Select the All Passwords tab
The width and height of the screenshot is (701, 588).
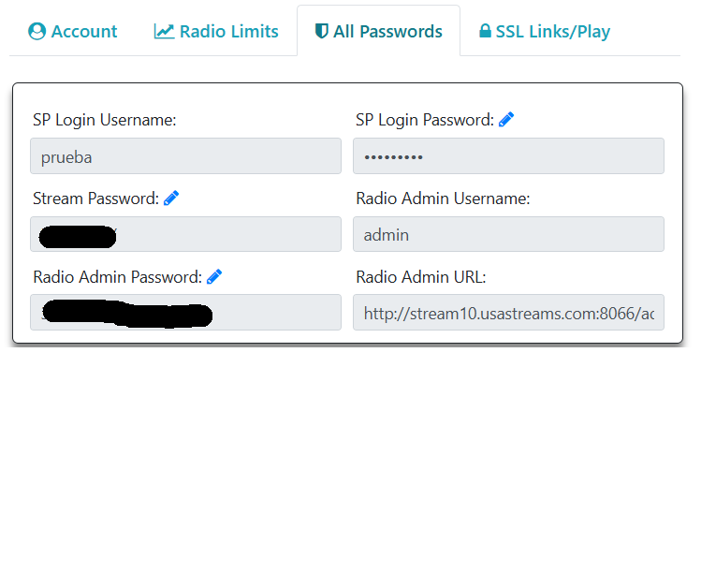click(x=379, y=31)
